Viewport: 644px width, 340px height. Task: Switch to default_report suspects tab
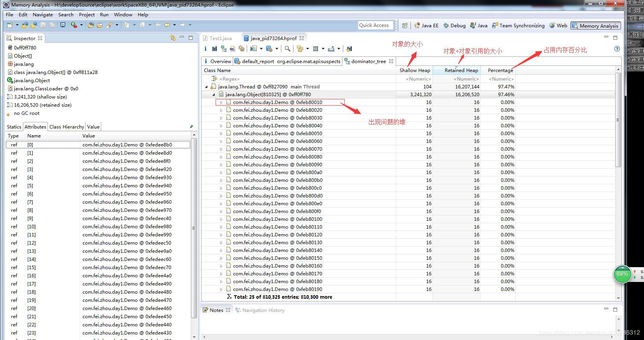click(x=288, y=61)
